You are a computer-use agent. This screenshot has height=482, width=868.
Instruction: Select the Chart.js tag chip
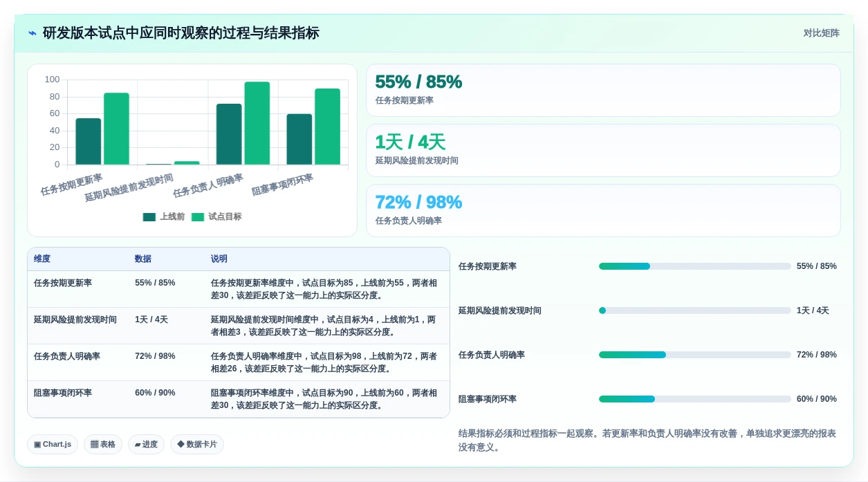(x=53, y=444)
